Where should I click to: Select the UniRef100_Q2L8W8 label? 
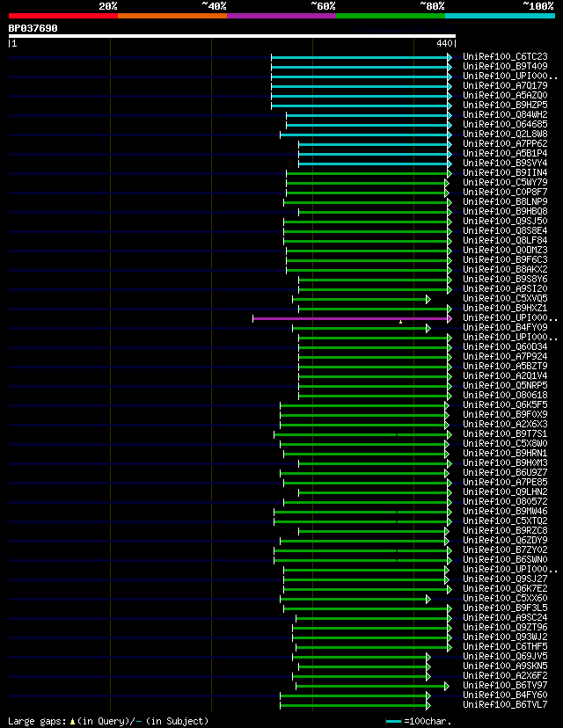(x=506, y=134)
